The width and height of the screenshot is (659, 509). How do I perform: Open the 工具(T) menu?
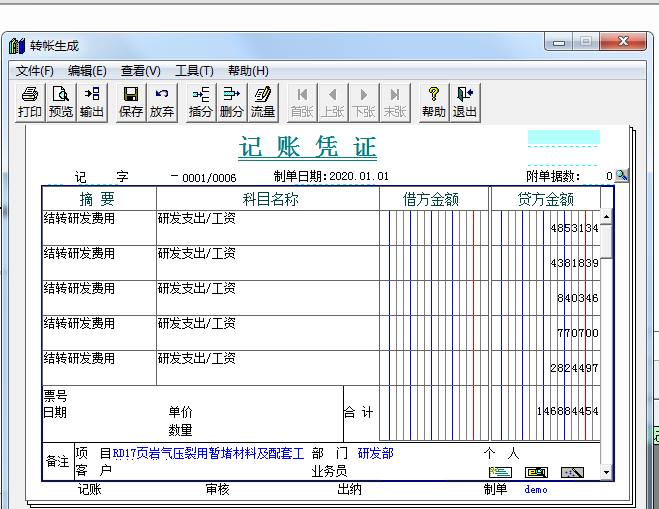(x=194, y=71)
